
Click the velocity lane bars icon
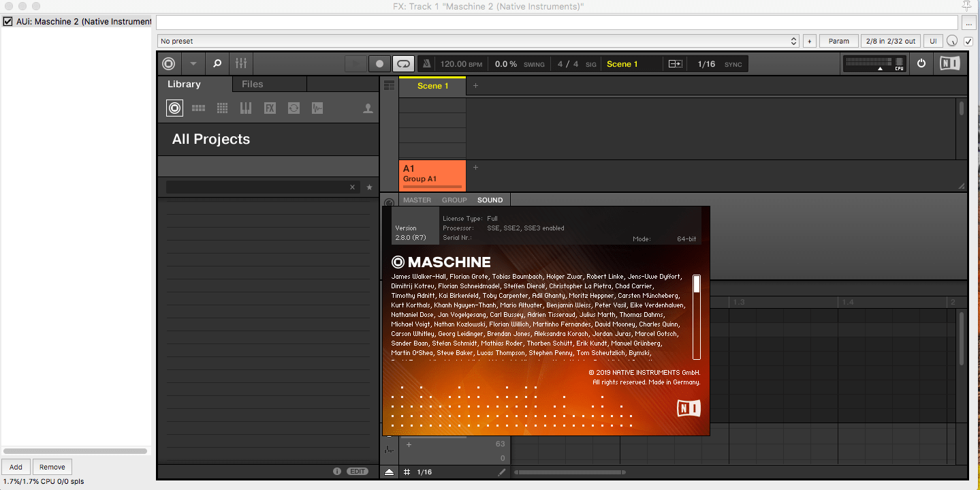(x=389, y=449)
